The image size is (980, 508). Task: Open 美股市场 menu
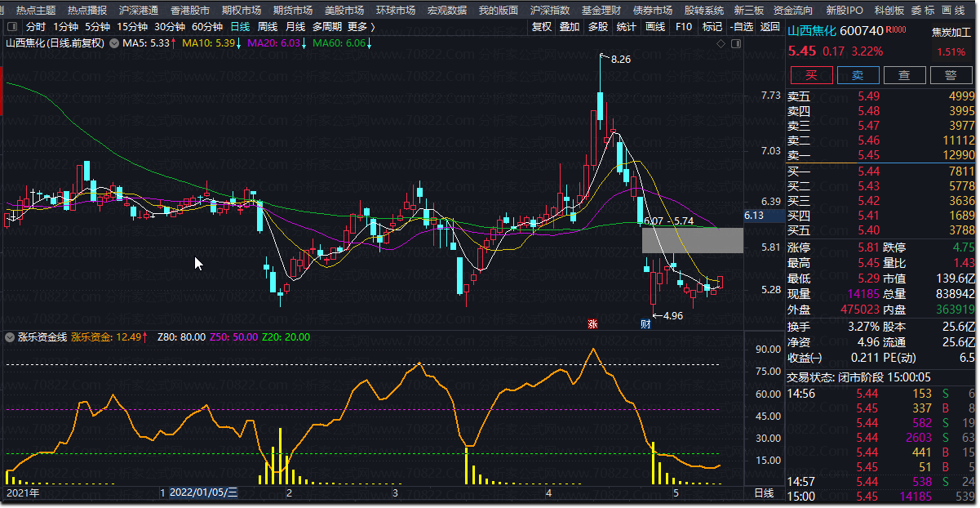click(344, 11)
